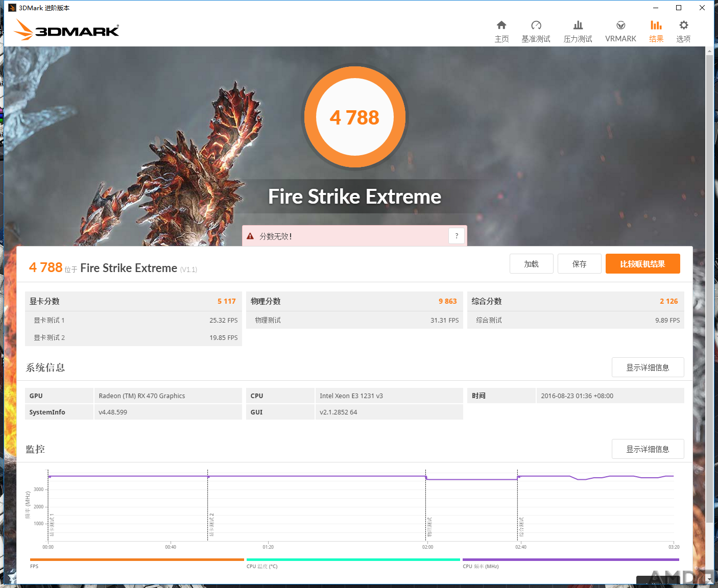Click the 显卡测试 1 row 25.32 FPS
Image resolution: width=718 pixels, height=588 pixels.
[133, 320]
